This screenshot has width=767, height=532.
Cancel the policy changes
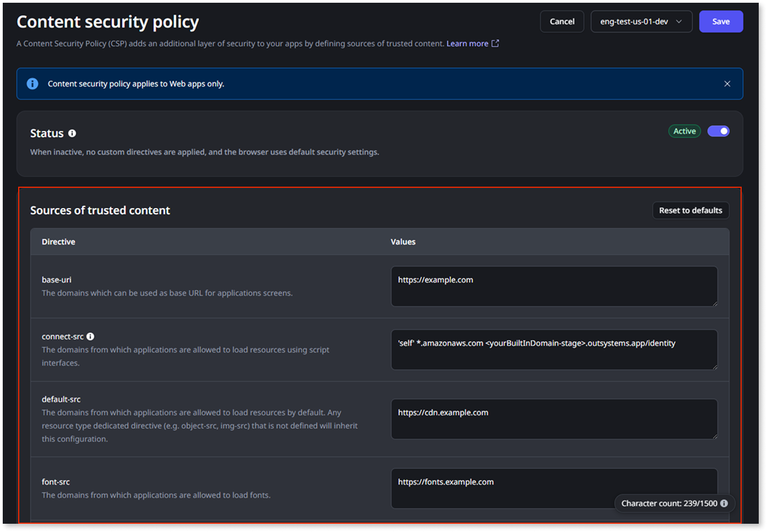point(562,21)
